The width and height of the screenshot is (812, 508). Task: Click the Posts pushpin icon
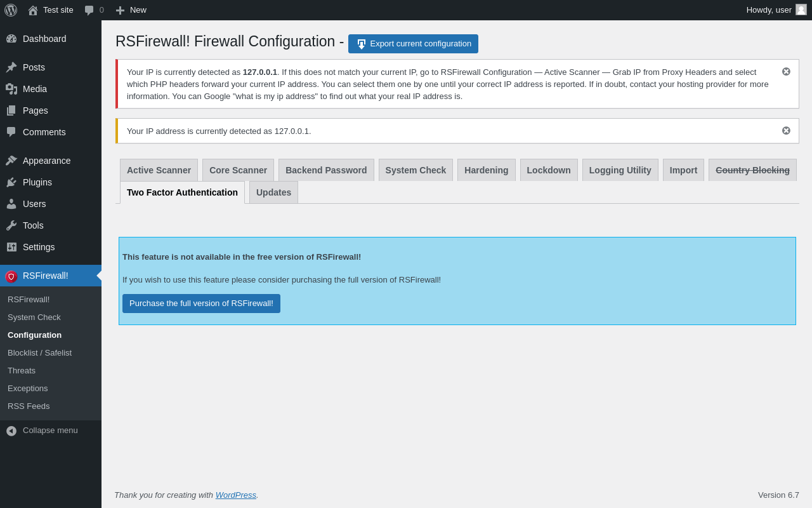click(11, 67)
